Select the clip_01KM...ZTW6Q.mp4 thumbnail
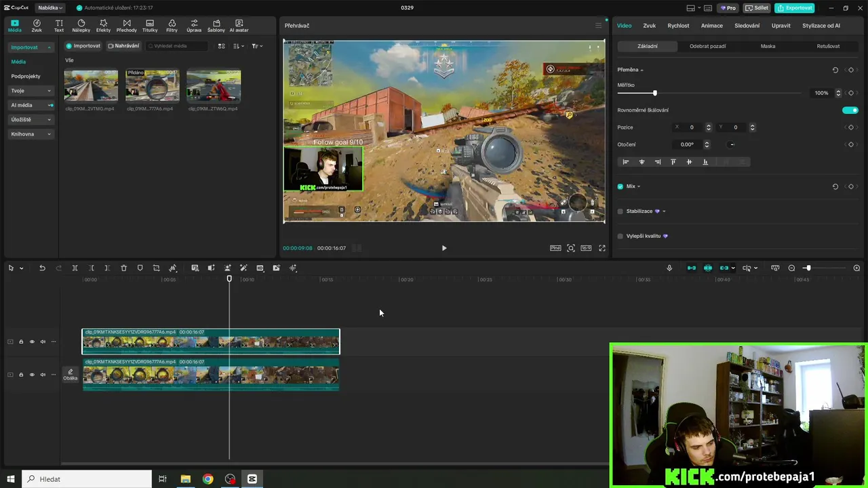Screen dimensions: 868x488 pos(214,85)
